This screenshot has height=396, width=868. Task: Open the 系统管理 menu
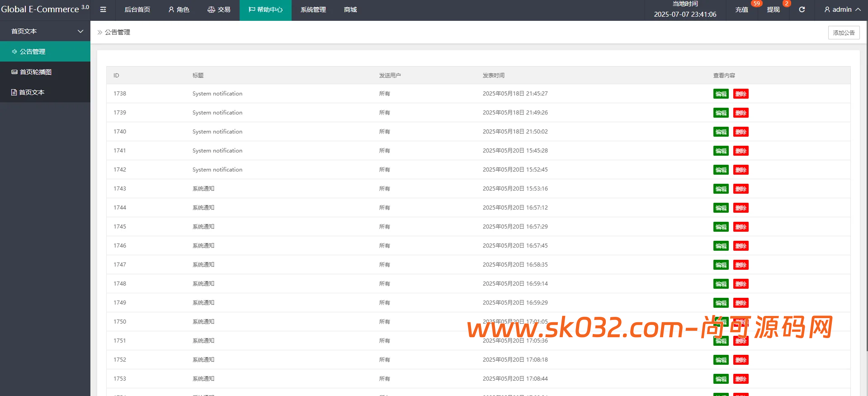click(x=313, y=10)
